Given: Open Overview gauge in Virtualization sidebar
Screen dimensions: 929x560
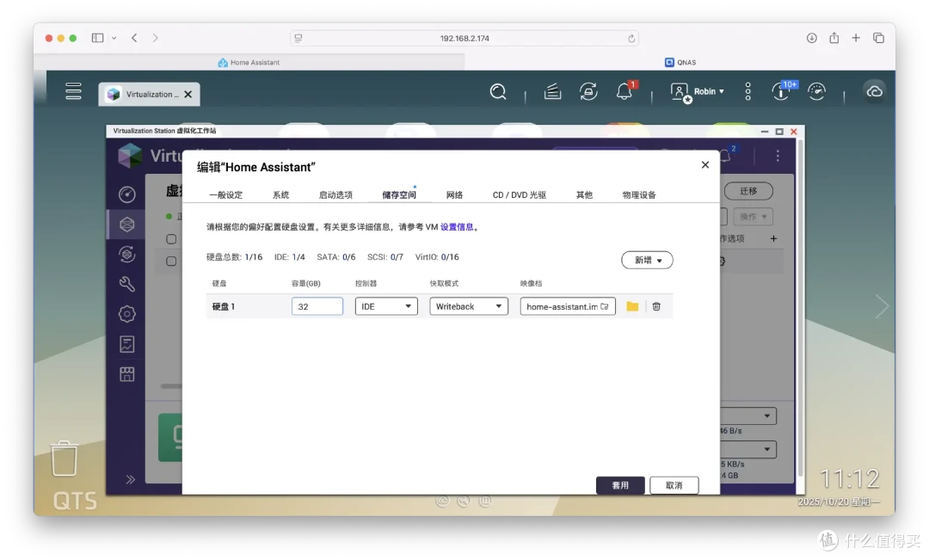Looking at the screenshot, I should (126, 194).
